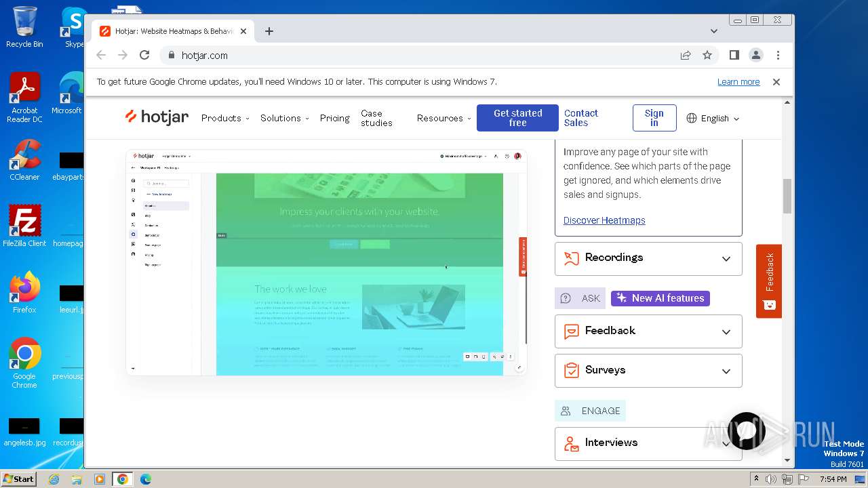Open the Resources dropdown menu
868x488 pixels.
point(443,118)
